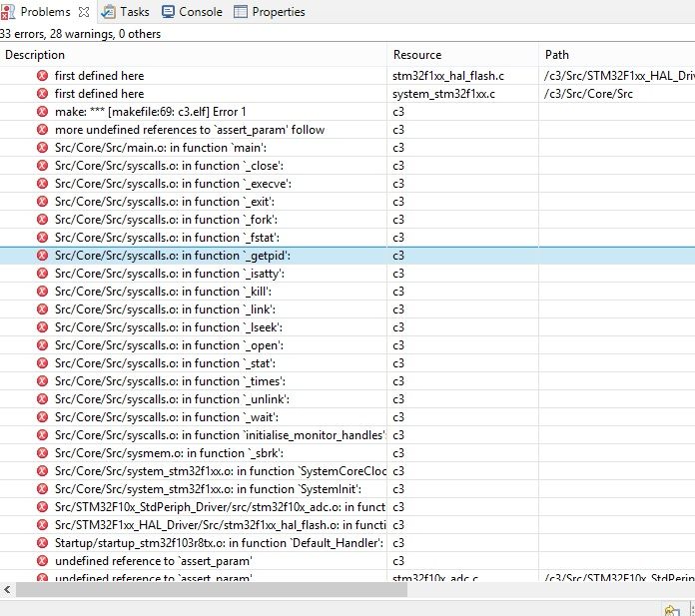
Task: Open the Tasks tab
Action: tap(134, 12)
